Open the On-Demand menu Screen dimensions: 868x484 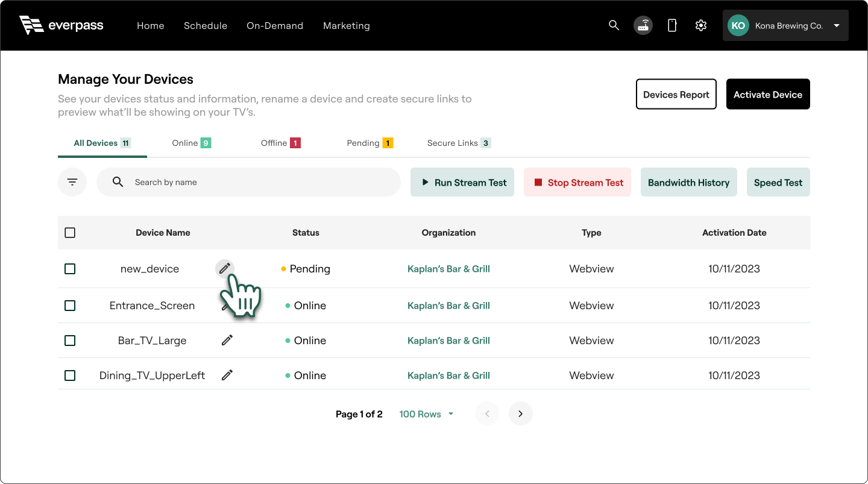(x=275, y=25)
